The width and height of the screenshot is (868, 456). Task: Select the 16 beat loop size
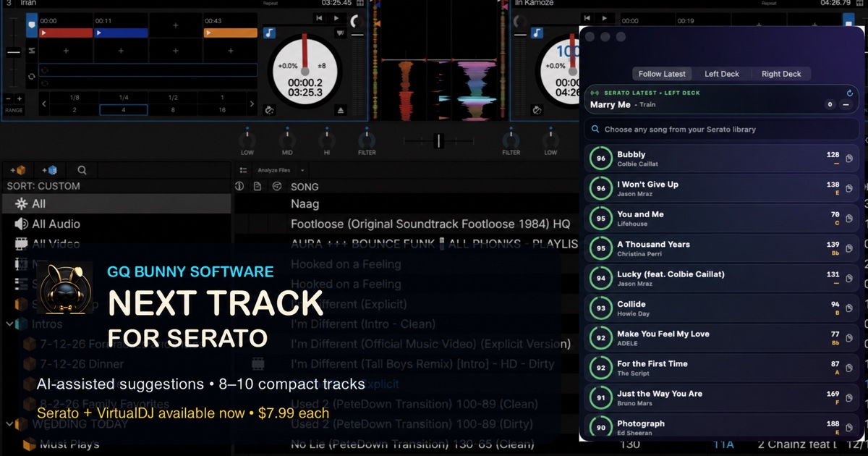222,110
